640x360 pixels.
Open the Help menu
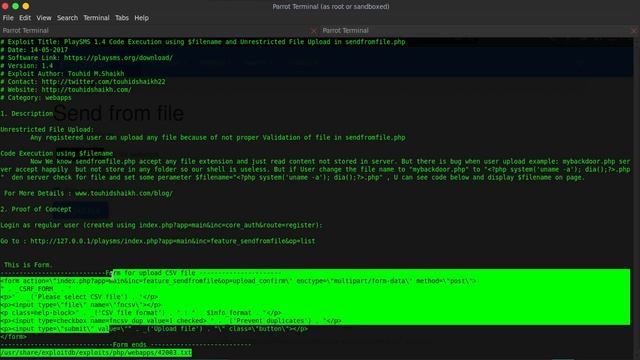click(142, 18)
